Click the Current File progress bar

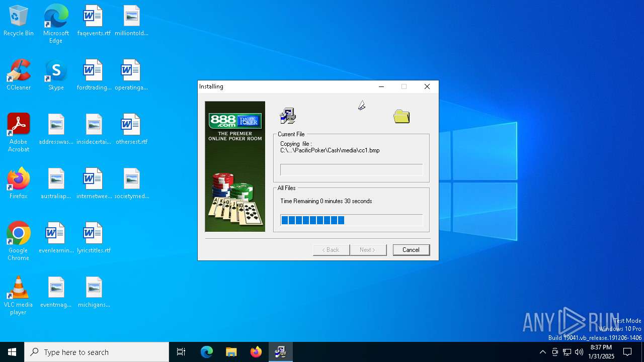click(x=351, y=169)
